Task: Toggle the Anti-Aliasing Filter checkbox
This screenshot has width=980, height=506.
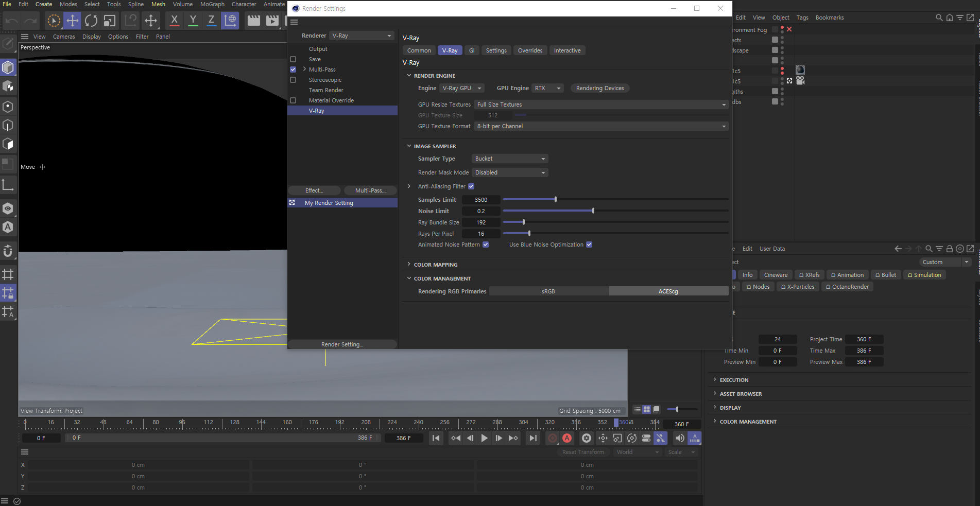Action: point(471,186)
